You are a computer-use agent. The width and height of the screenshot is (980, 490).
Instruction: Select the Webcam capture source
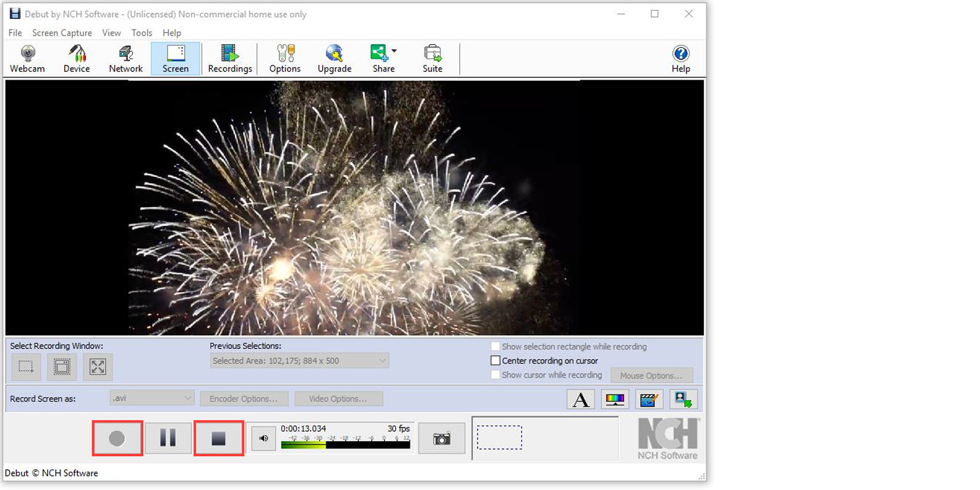click(28, 59)
